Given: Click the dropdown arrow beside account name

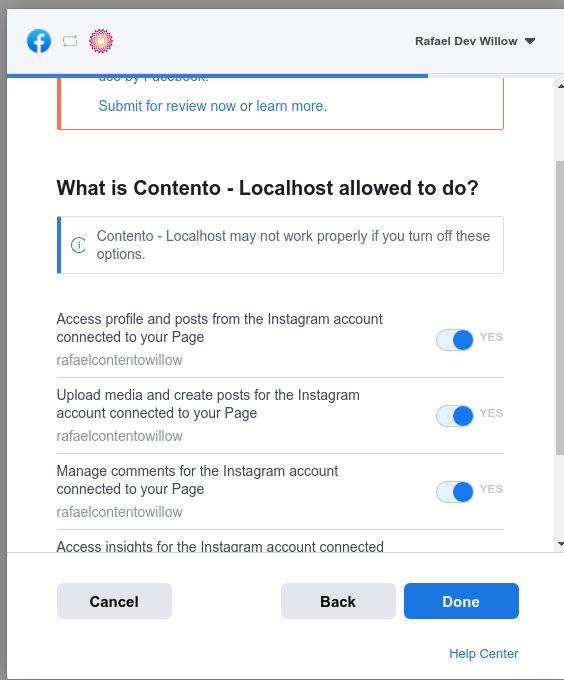Looking at the screenshot, I should tap(530, 41).
